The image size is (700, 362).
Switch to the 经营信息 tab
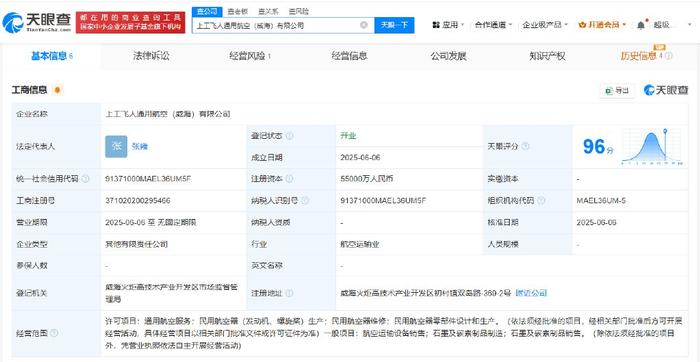pos(349,56)
